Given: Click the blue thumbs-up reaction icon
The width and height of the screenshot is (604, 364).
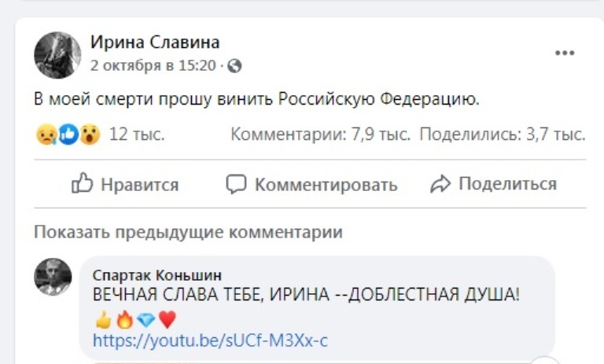Looking at the screenshot, I should 68,135.
